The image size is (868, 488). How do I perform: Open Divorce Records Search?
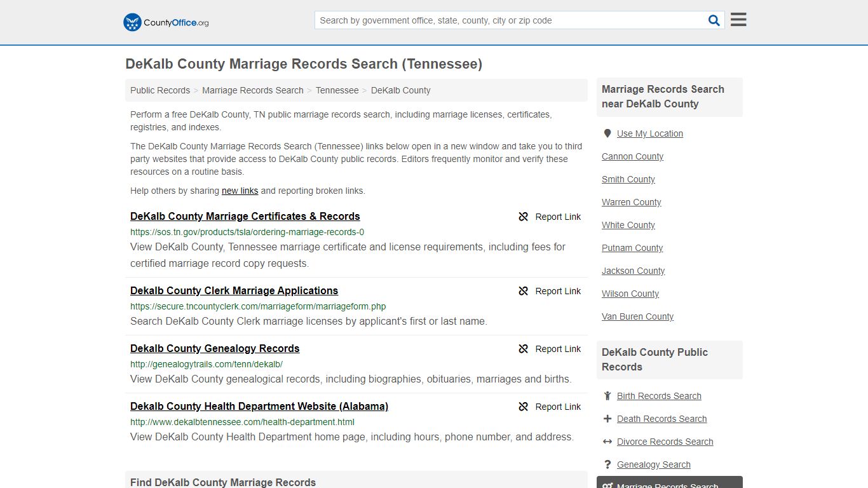[665, 442]
